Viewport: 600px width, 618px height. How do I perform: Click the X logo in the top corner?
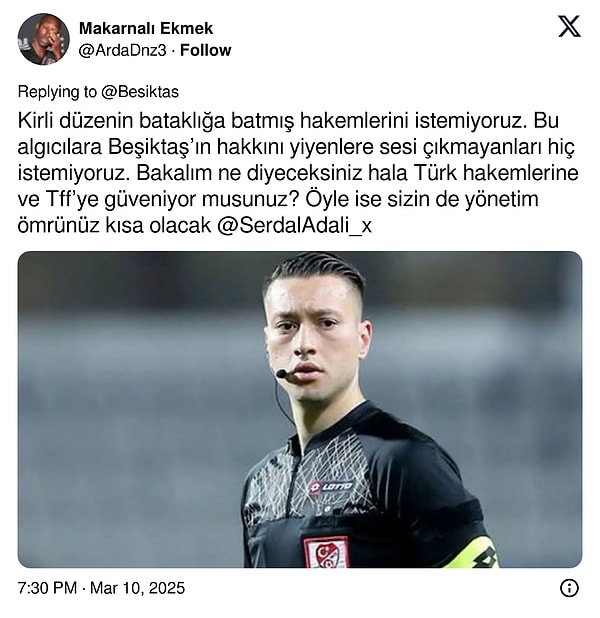pos(569,26)
